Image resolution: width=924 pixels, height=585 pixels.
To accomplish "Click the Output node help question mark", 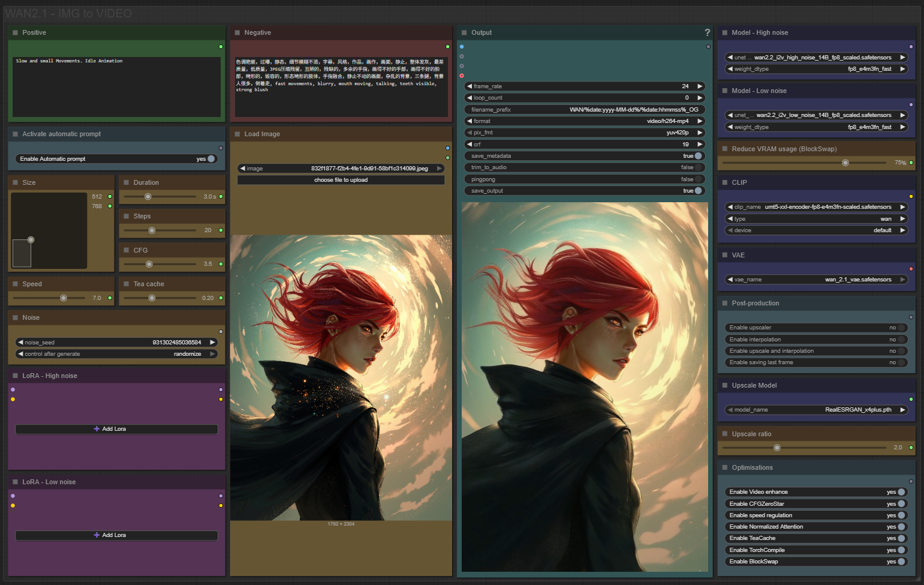I will (707, 32).
